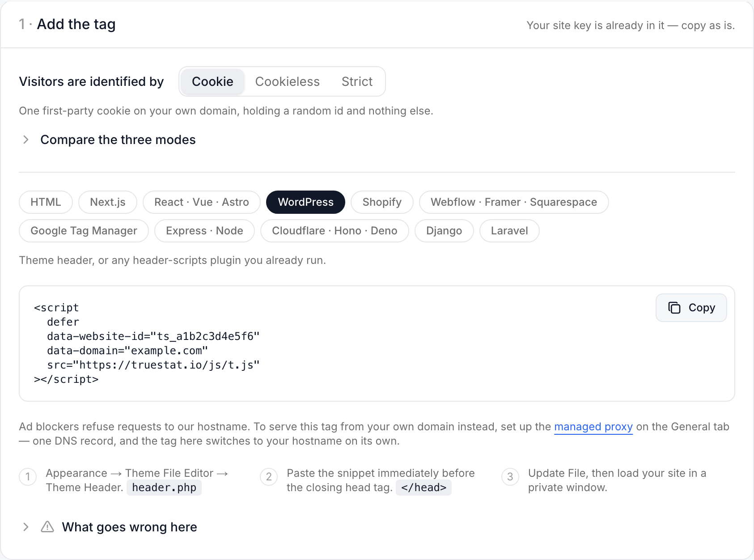Click the Theme header plugin hint text
Viewport: 754px width, 560px height.
[172, 260]
